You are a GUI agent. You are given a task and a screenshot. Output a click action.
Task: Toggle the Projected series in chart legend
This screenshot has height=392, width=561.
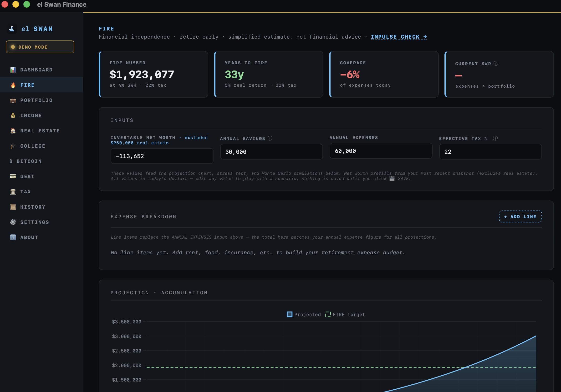[x=304, y=315]
